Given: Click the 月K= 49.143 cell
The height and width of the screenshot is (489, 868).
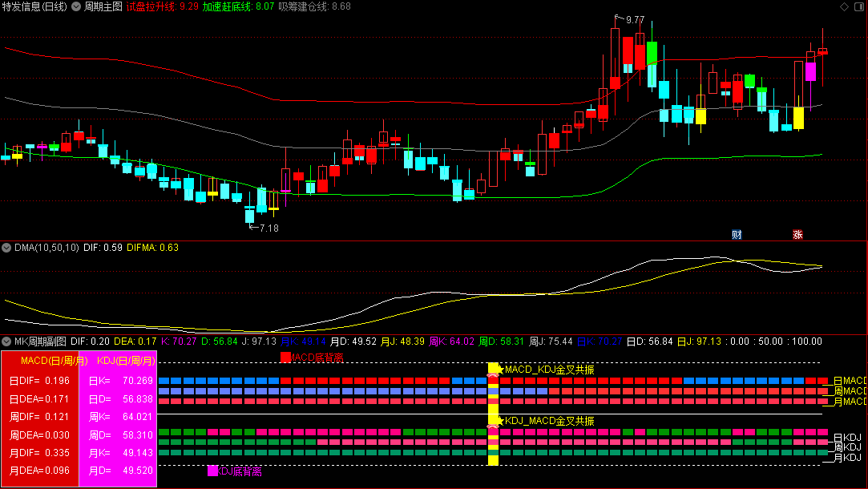Looking at the screenshot, I should tap(121, 452).
